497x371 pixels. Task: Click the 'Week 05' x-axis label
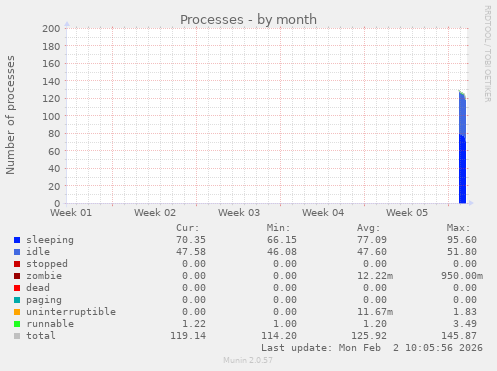click(407, 213)
